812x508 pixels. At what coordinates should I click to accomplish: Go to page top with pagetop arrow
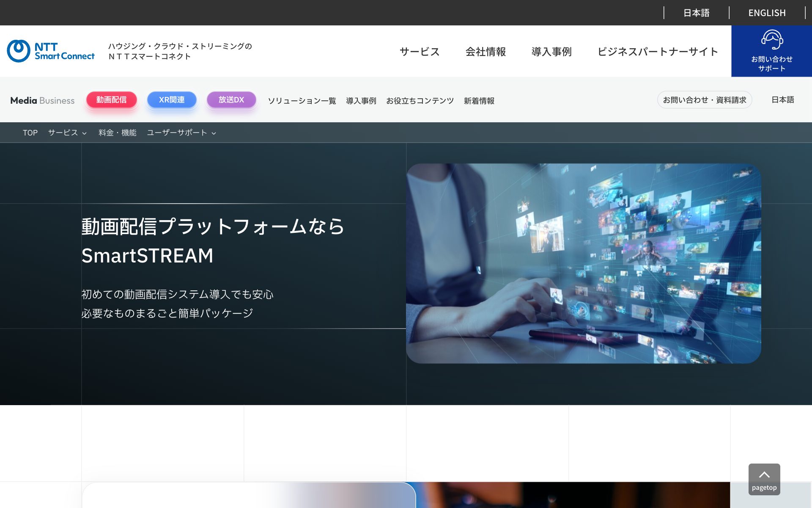tap(764, 479)
